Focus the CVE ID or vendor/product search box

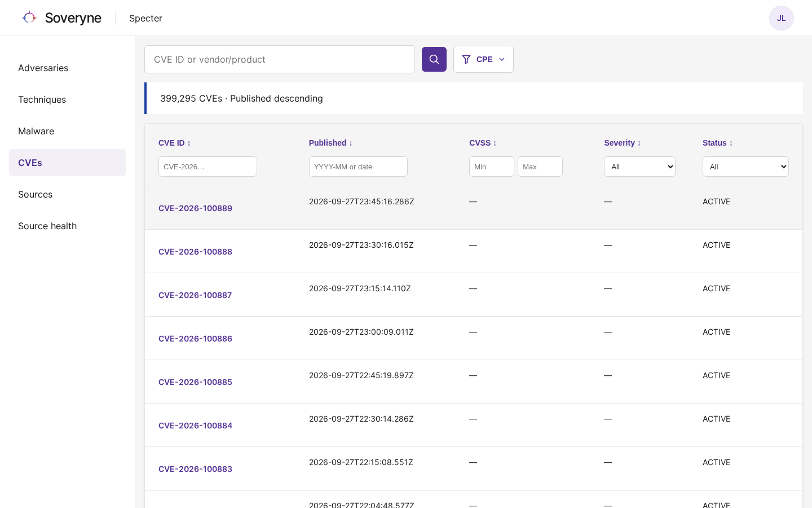(x=280, y=59)
